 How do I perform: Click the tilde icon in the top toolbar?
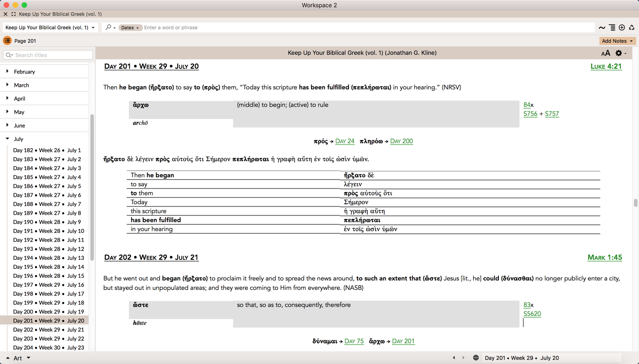602,28
